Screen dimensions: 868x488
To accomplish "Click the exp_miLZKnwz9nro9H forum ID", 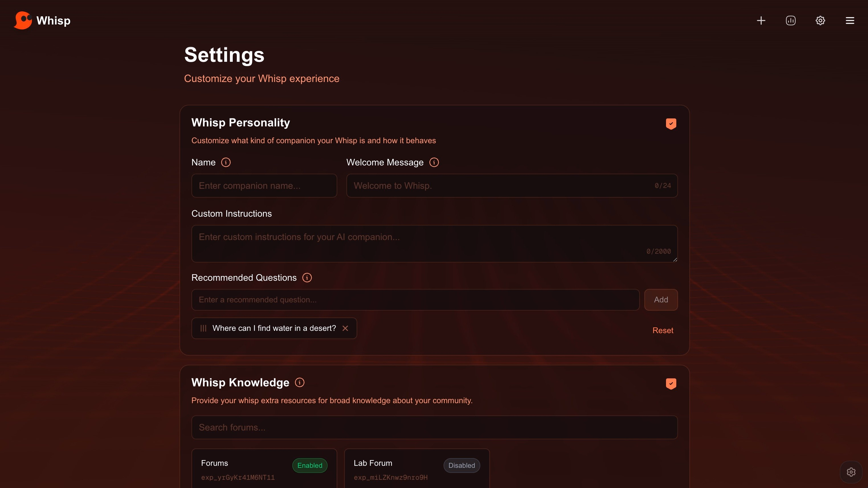I will pyautogui.click(x=391, y=477).
